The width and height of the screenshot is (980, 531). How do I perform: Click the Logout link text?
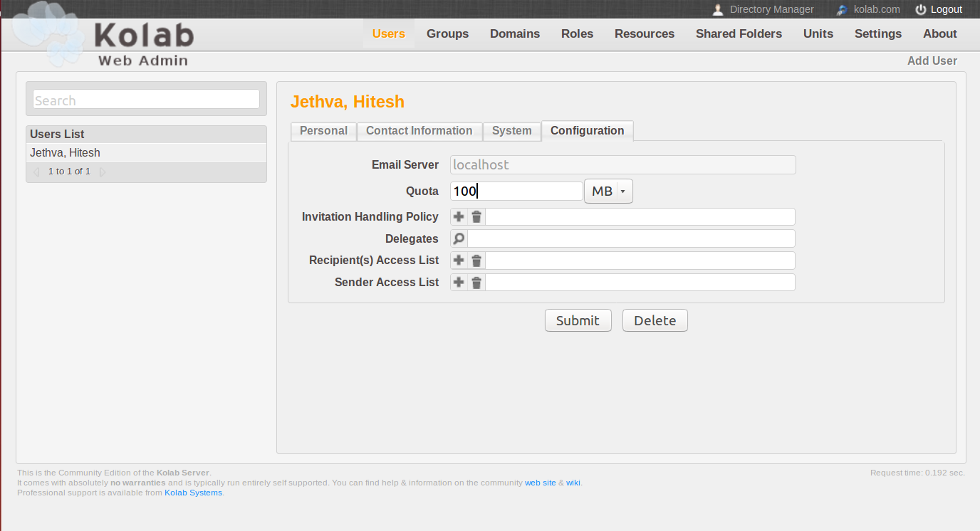(947, 10)
